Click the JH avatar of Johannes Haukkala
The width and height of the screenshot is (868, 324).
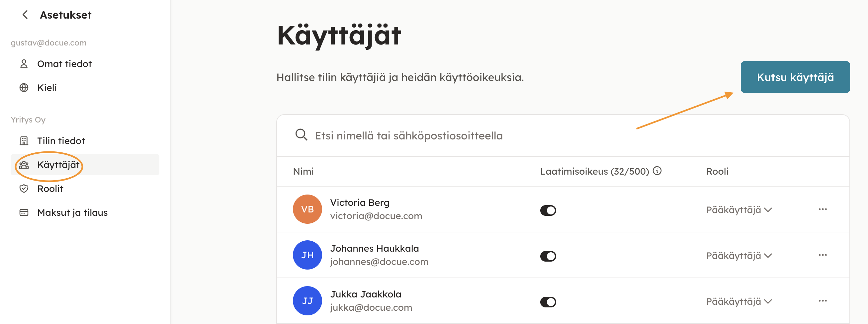pos(307,255)
